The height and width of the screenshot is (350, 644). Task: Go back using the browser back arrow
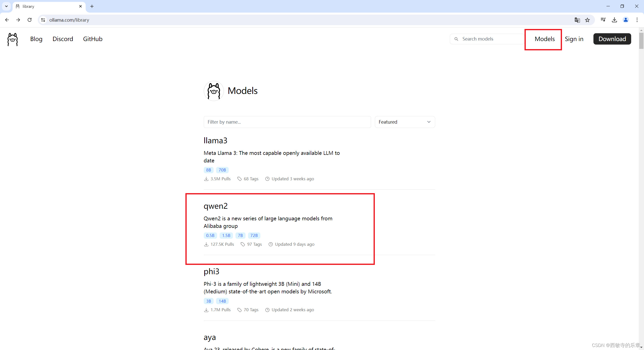(x=7, y=20)
